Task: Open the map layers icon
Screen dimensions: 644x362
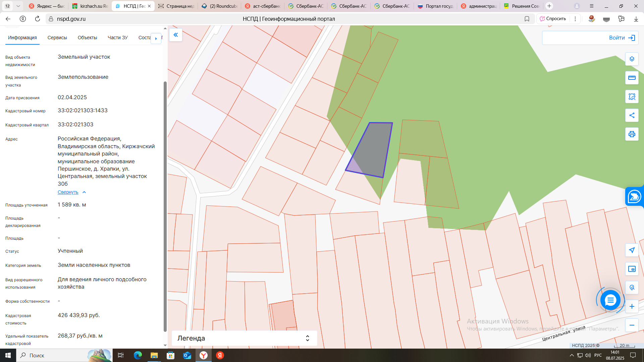Action: [632, 59]
